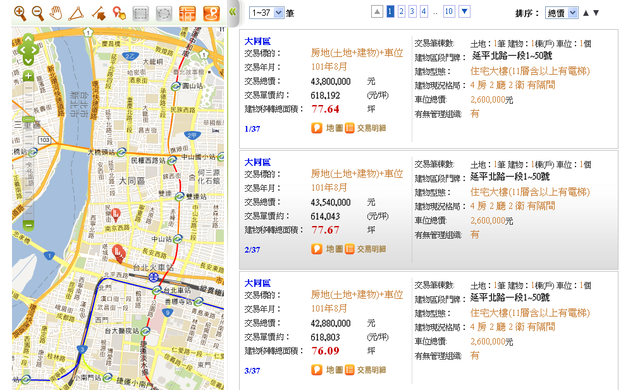This screenshot has width=640, height=390.
Task: Click the 交易明細 icon for listing 2/37
Action: tap(349, 249)
